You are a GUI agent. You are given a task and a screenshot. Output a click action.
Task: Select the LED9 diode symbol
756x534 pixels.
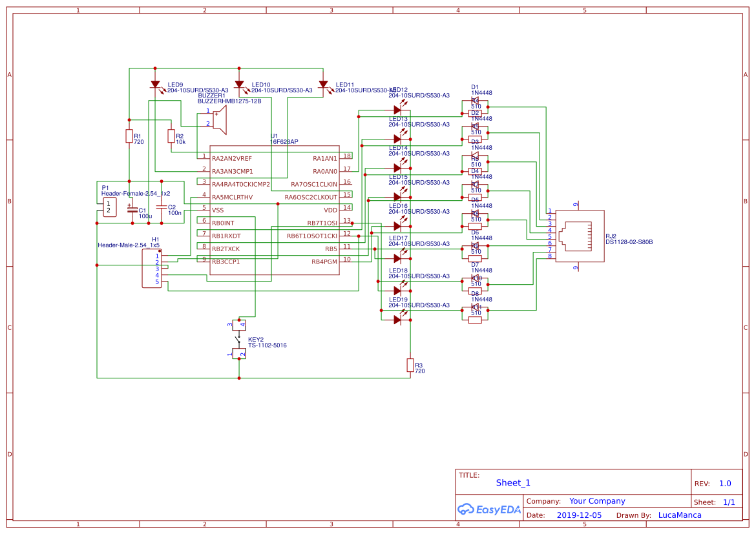tap(156, 85)
